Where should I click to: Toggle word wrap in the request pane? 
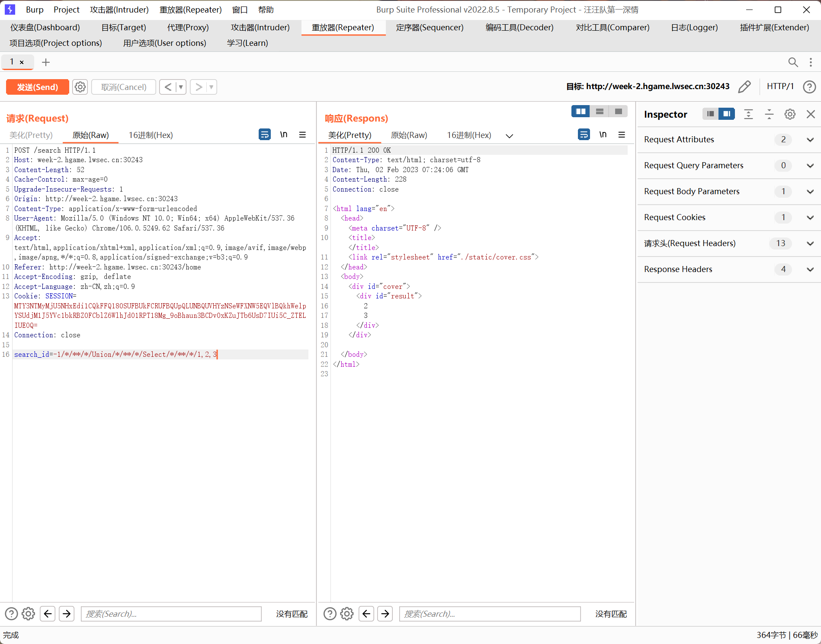pos(265,135)
